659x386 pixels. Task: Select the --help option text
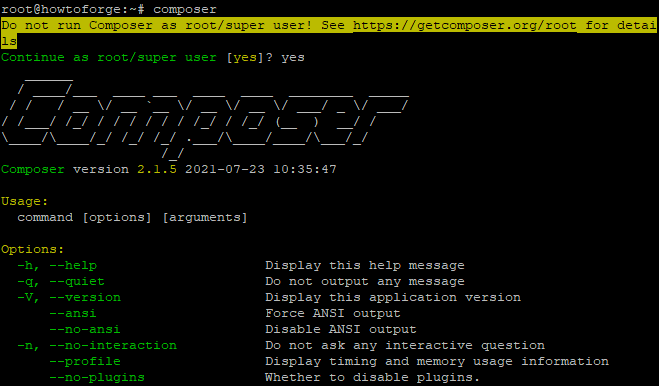pyautogui.click(x=73, y=265)
